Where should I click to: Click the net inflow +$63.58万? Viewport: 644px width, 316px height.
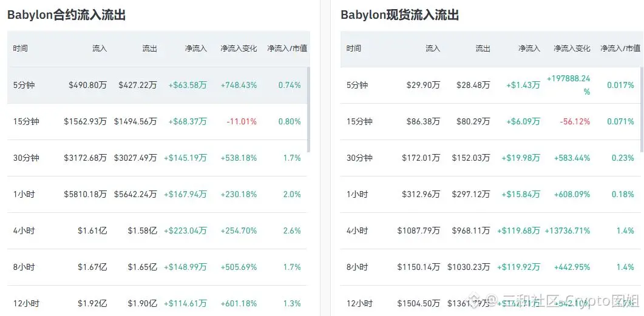click(188, 86)
